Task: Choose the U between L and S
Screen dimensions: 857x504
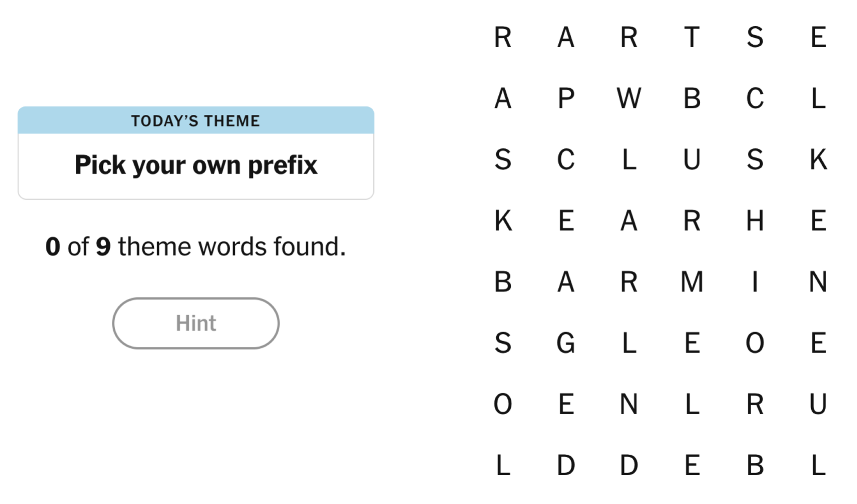Action: tap(692, 159)
